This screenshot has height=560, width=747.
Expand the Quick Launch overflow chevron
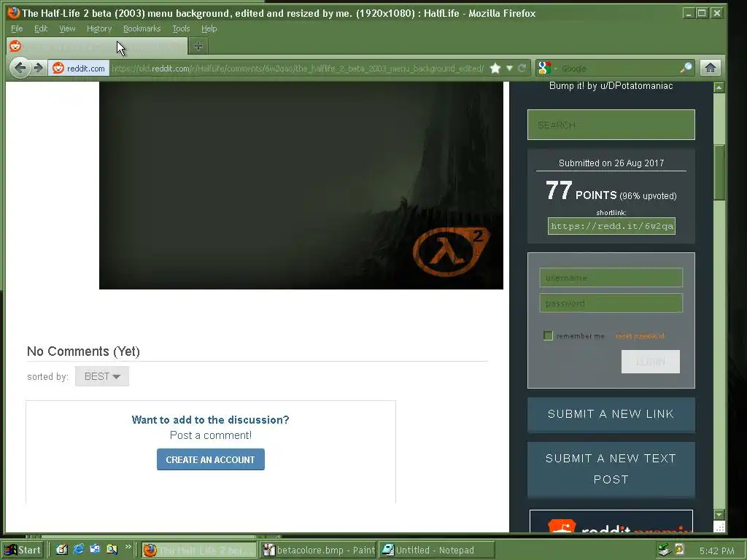[128, 547]
